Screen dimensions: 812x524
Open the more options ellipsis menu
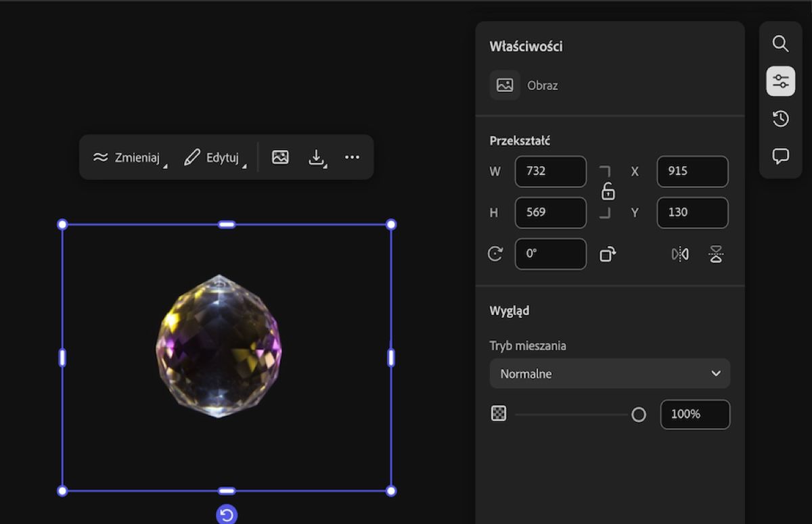pos(352,158)
